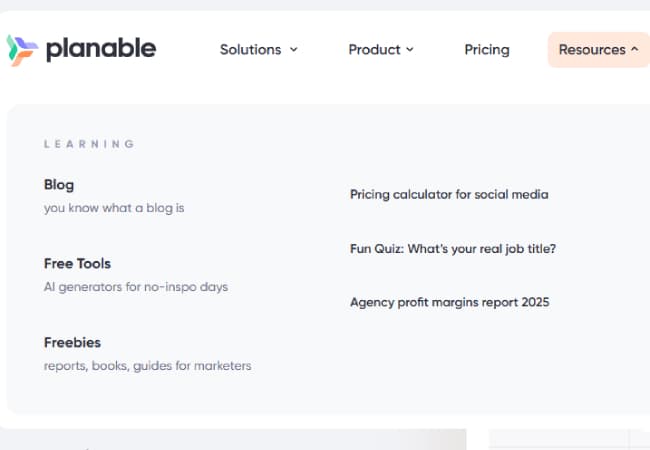Expand the chevron next to Solutions
Image resolution: width=650 pixels, height=450 pixels.
pyautogui.click(x=294, y=49)
